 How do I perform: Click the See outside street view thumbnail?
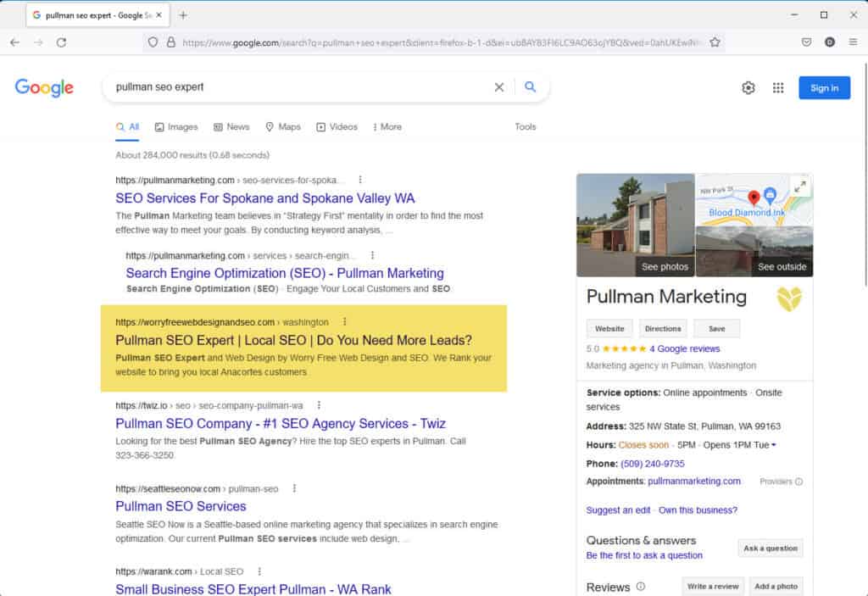(754, 251)
